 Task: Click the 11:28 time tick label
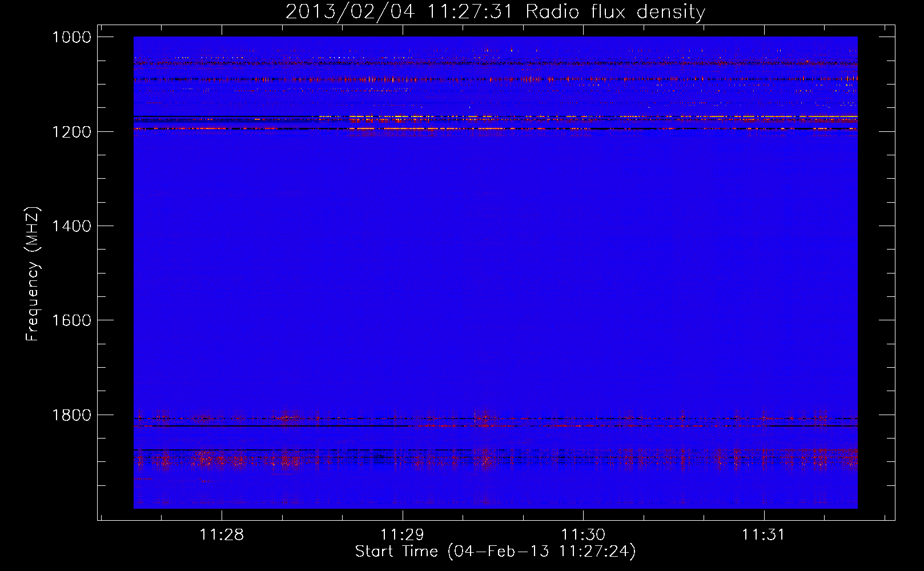pos(222,535)
